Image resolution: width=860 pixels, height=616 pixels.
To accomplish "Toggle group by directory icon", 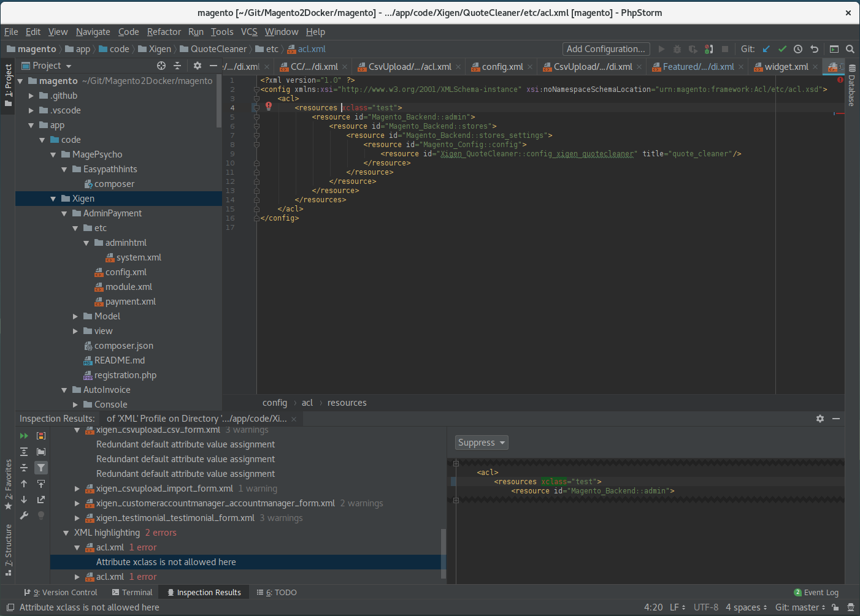I will pyautogui.click(x=41, y=452).
